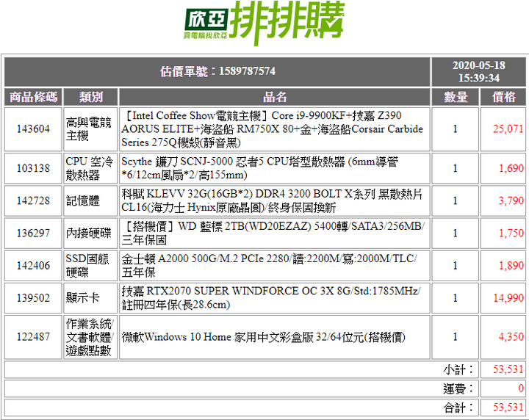The height and width of the screenshot is (420, 529).
Task: Click the Scythe 鐮刀 SCNJ-5000 item name
Action: click(x=260, y=168)
